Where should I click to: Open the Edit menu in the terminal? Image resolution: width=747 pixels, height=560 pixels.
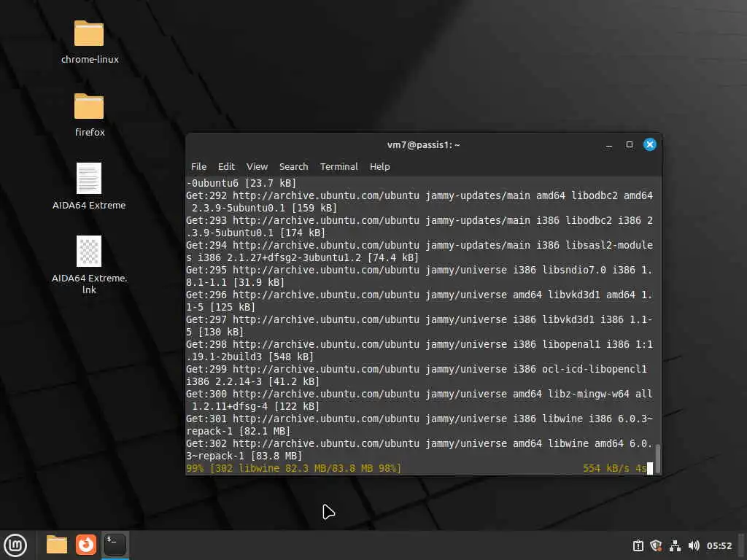point(226,167)
